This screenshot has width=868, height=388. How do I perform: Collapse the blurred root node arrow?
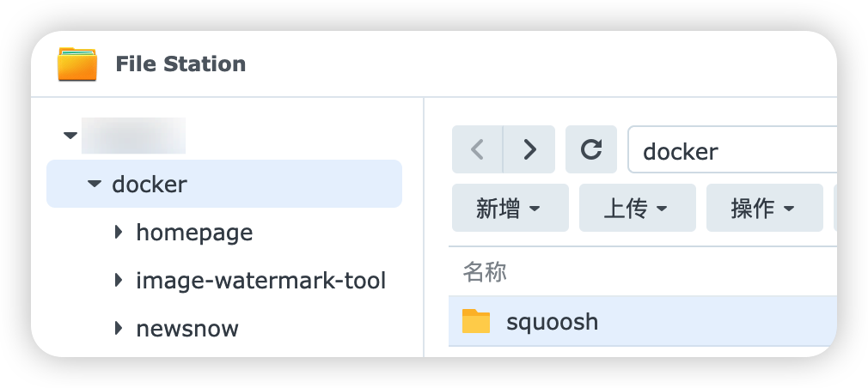70,136
